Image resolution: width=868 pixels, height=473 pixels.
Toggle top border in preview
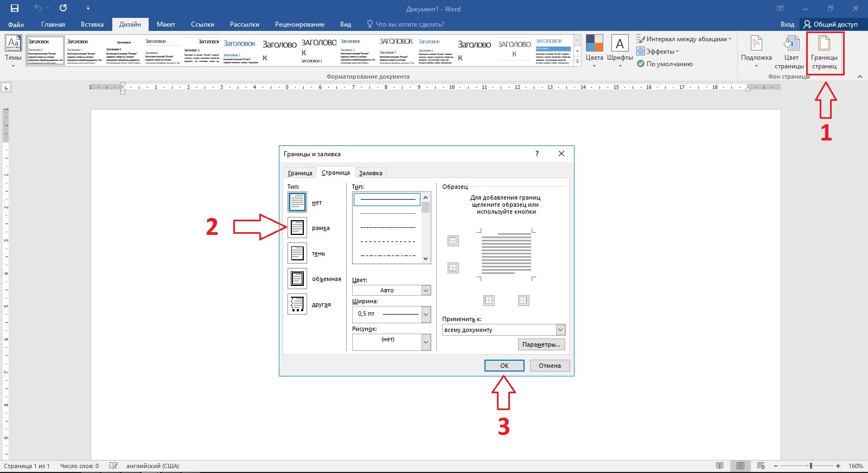453,241
